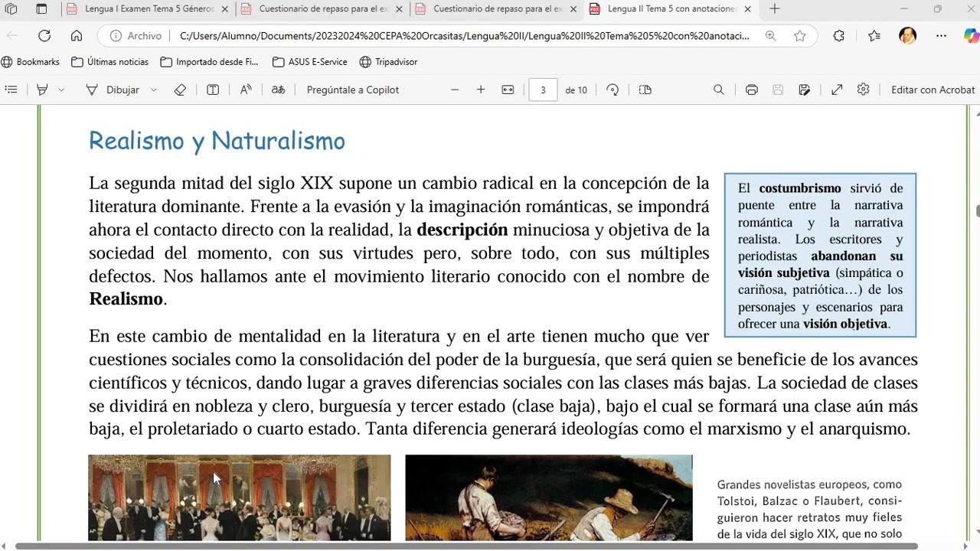Click Pregúntale a Copilot button
This screenshot has width=980, height=551.
352,90
